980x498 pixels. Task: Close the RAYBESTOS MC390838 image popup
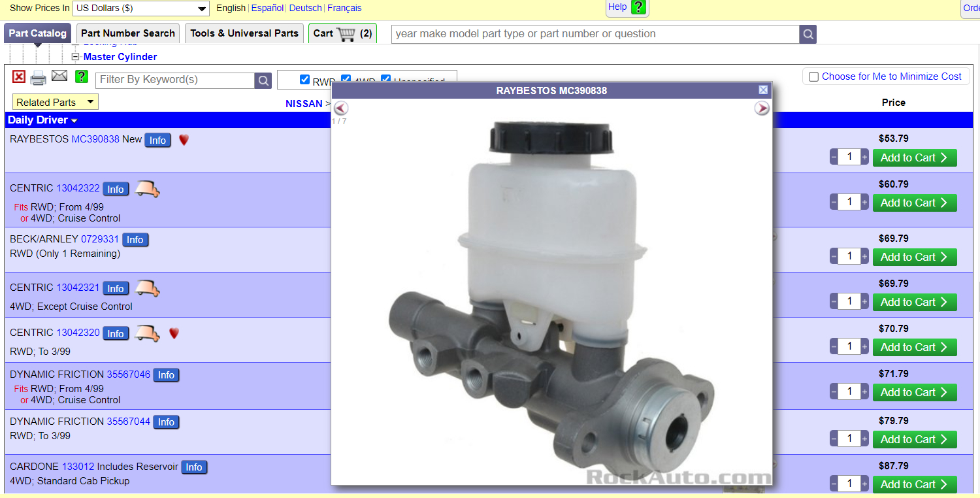click(763, 90)
